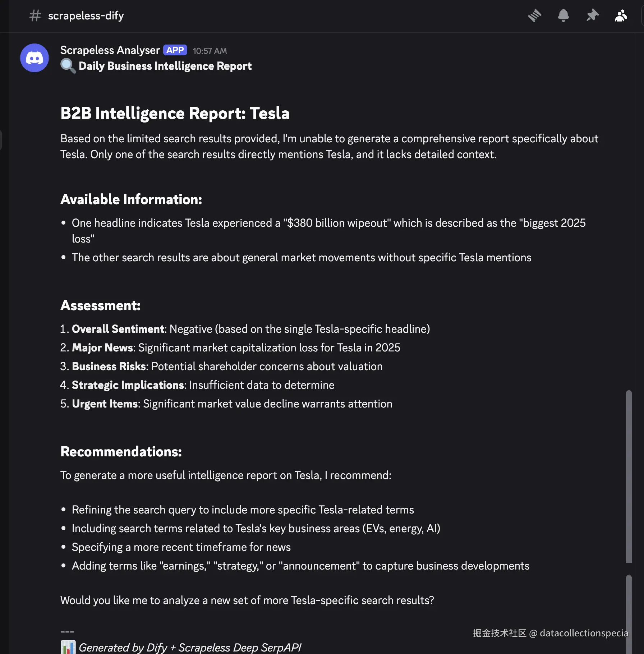Viewport: 644px width, 654px height.
Task: Click the "Overall Sentiment" list item
Action: (245, 329)
